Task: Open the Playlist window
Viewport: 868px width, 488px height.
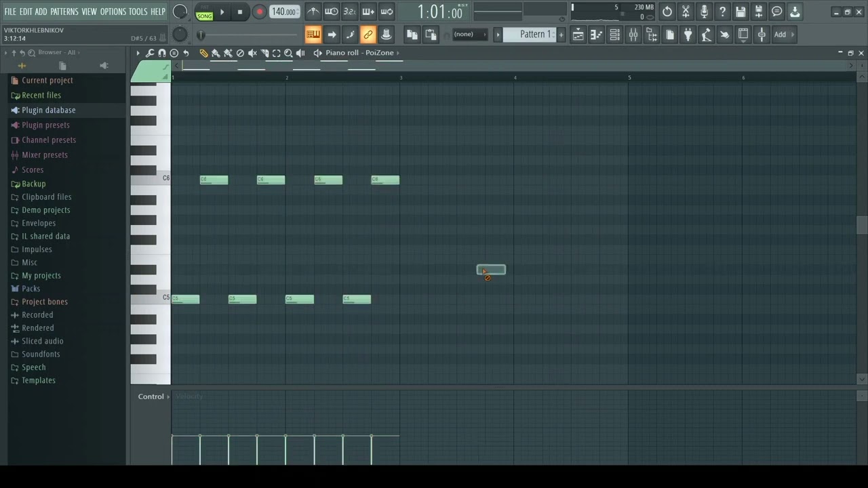Action: 578,35
